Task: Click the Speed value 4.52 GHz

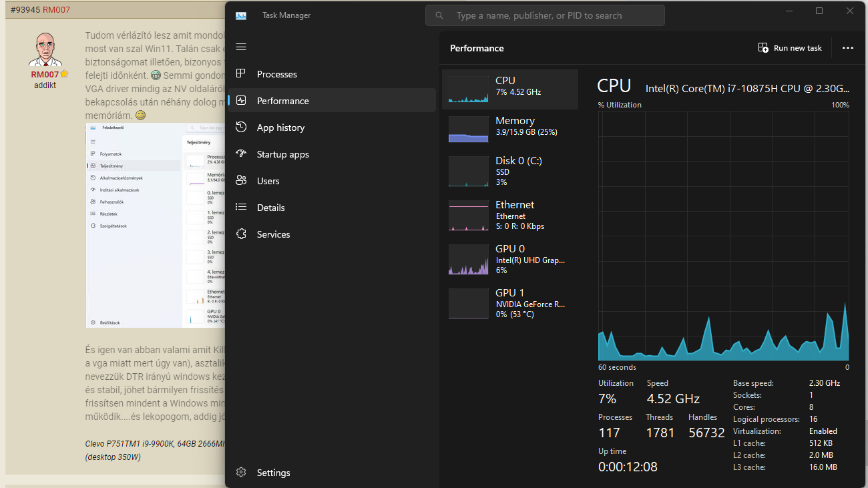Action: coord(673,399)
